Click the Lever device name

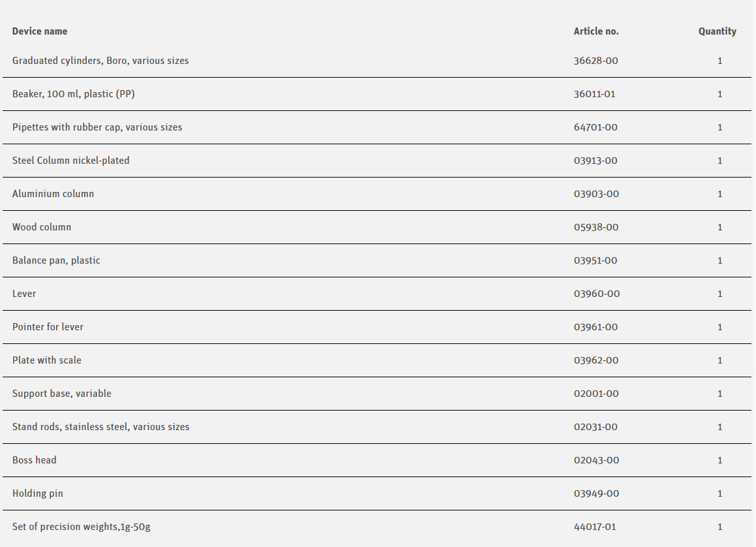[x=24, y=294]
